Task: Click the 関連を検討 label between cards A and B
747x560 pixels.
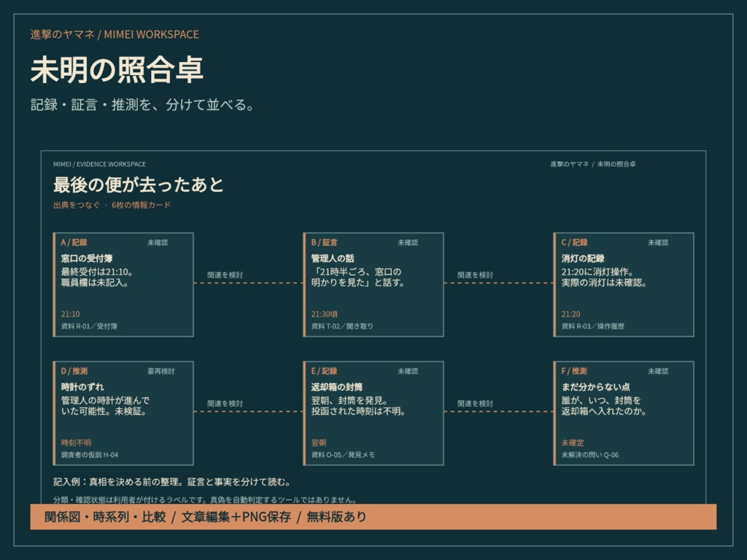Action: (225, 275)
